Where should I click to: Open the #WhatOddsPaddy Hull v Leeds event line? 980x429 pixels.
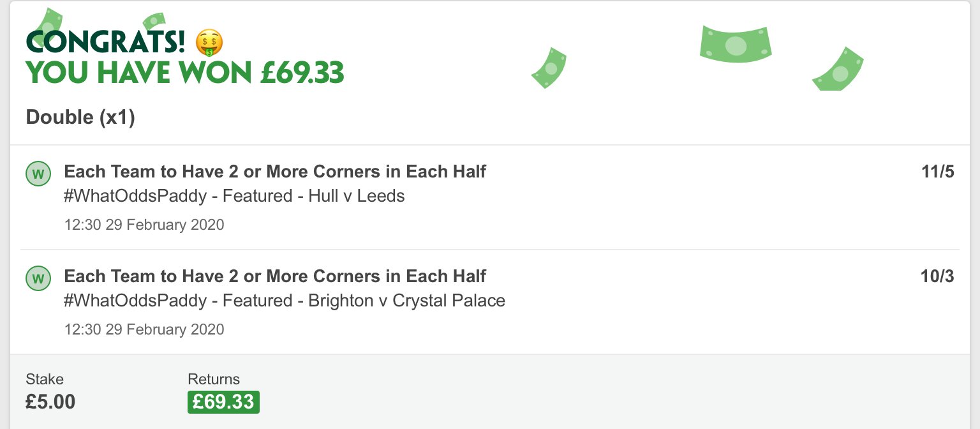click(x=234, y=195)
